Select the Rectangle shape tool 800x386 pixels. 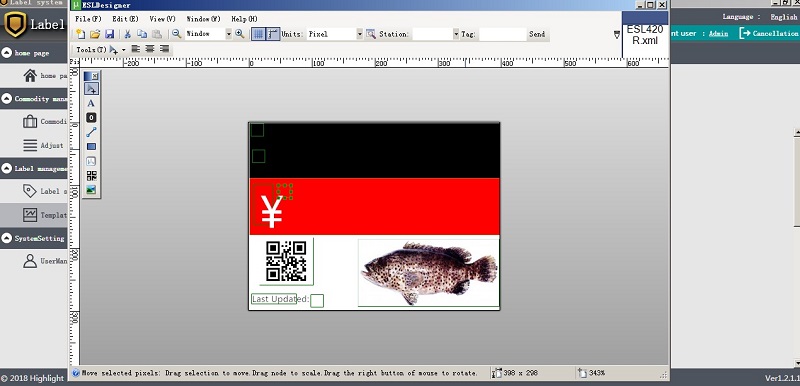(91, 146)
